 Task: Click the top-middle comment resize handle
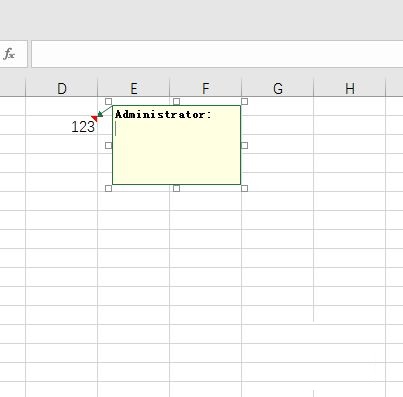point(176,101)
